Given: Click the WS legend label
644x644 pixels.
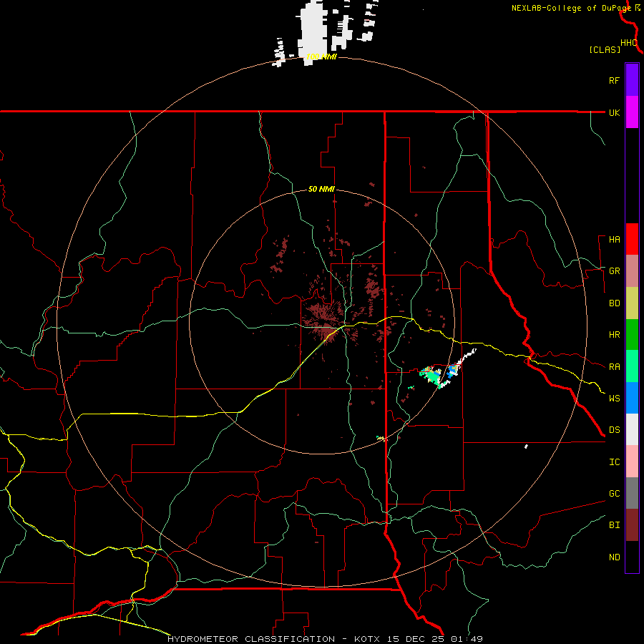Looking at the screenshot, I should [x=614, y=399].
